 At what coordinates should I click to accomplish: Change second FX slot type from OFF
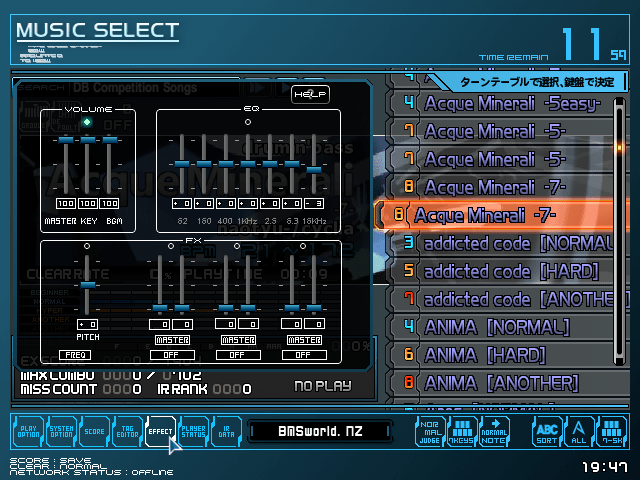[238, 355]
